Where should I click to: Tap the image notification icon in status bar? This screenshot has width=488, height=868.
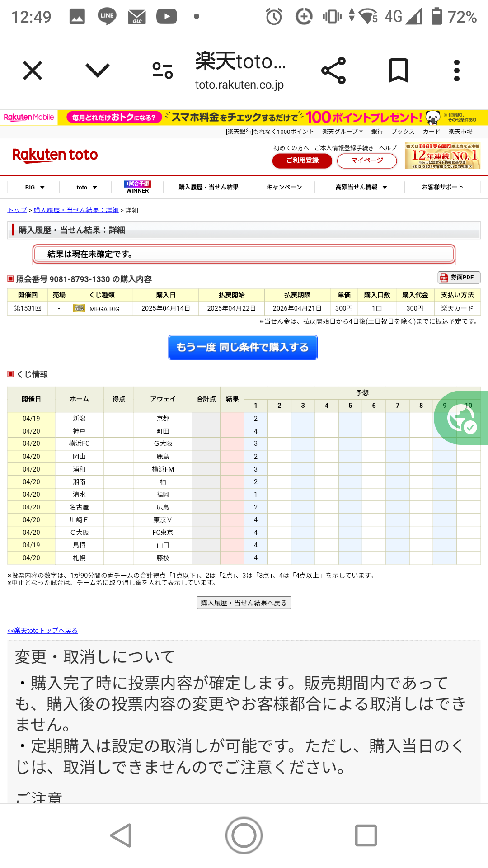click(77, 17)
